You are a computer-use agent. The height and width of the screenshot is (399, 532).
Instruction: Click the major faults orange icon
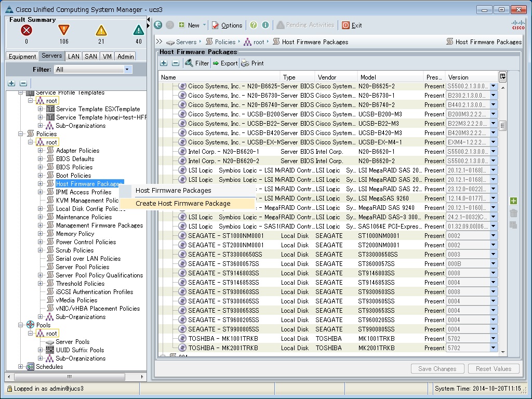coord(64,30)
